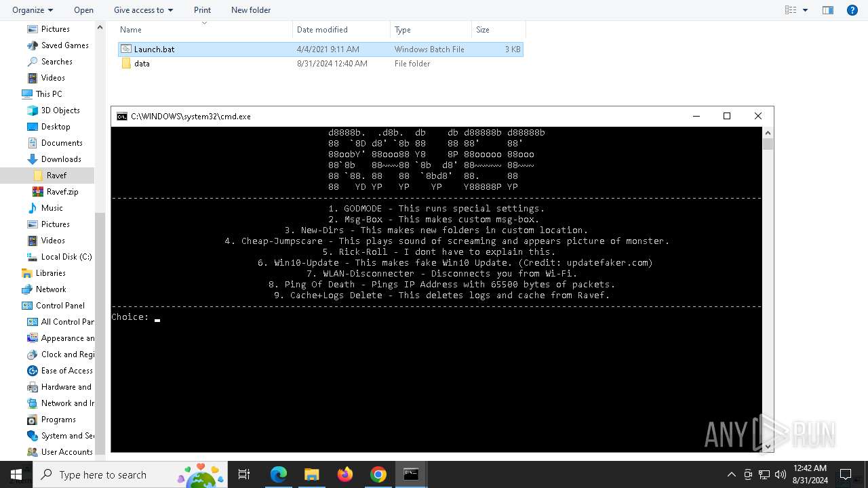The height and width of the screenshot is (488, 868).
Task: Launch Google Chrome from taskbar
Action: (x=378, y=474)
